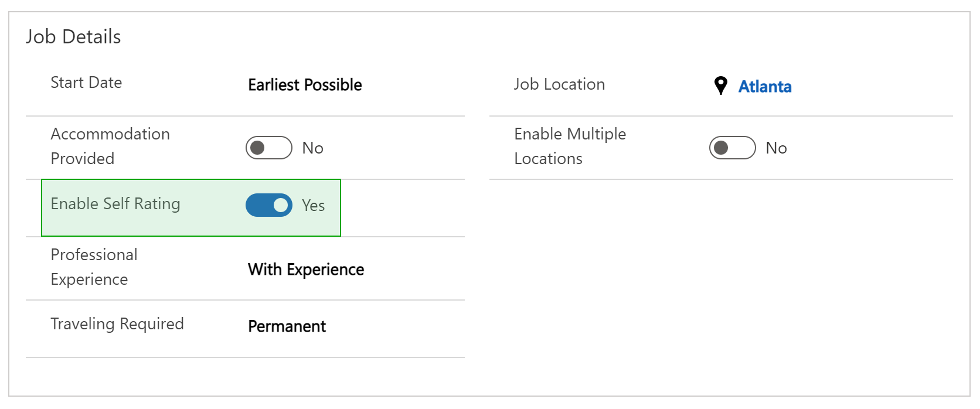980x409 pixels.
Task: Click the No text beside Multiple Locations toggle
Action: coord(776,148)
